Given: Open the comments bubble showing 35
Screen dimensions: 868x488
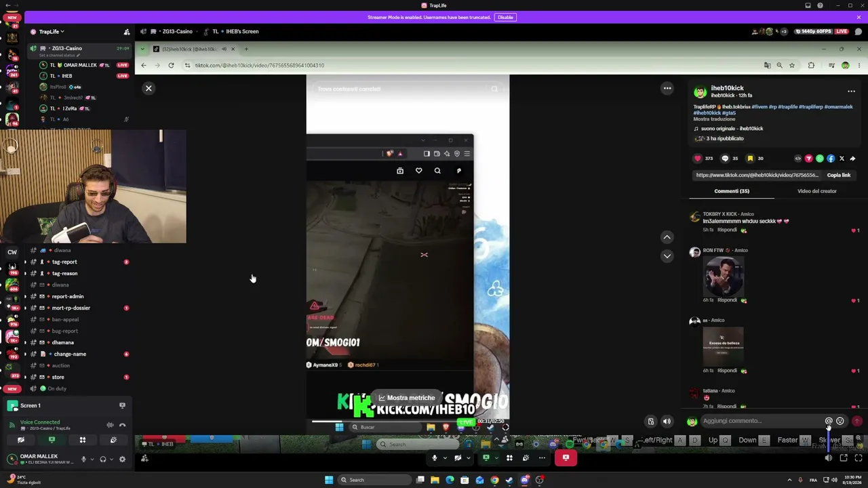Looking at the screenshot, I should coord(725,159).
